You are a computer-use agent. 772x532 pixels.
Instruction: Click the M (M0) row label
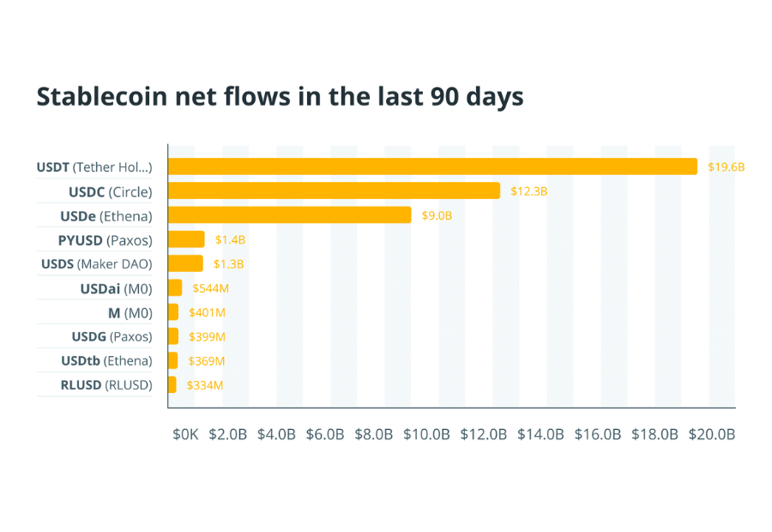tap(130, 312)
